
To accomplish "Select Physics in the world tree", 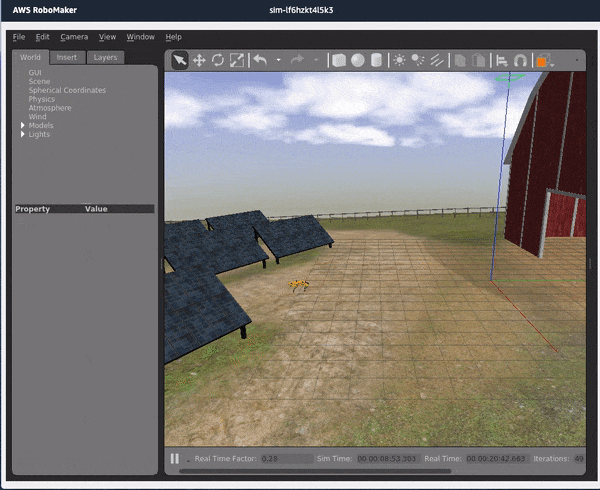I will (x=41, y=99).
